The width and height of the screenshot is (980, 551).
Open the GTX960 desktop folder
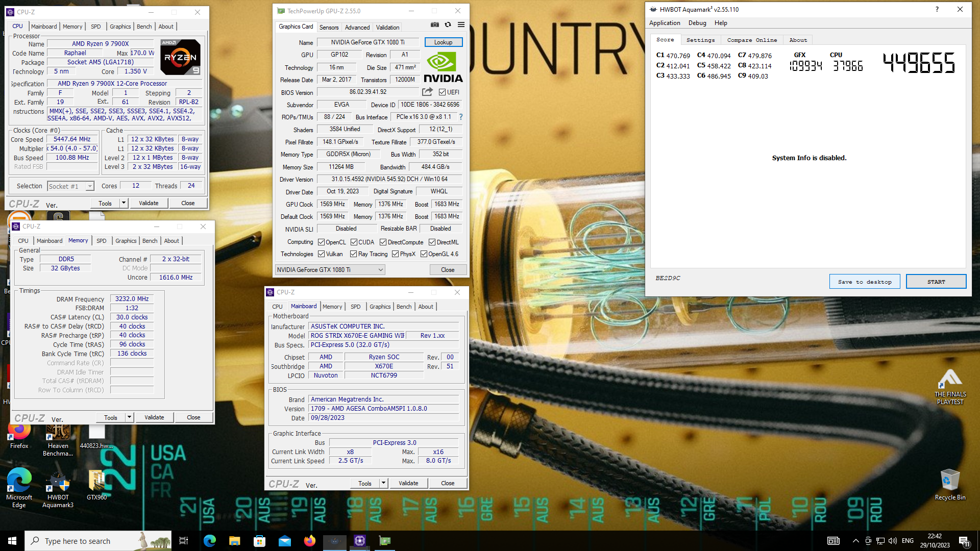click(x=96, y=485)
